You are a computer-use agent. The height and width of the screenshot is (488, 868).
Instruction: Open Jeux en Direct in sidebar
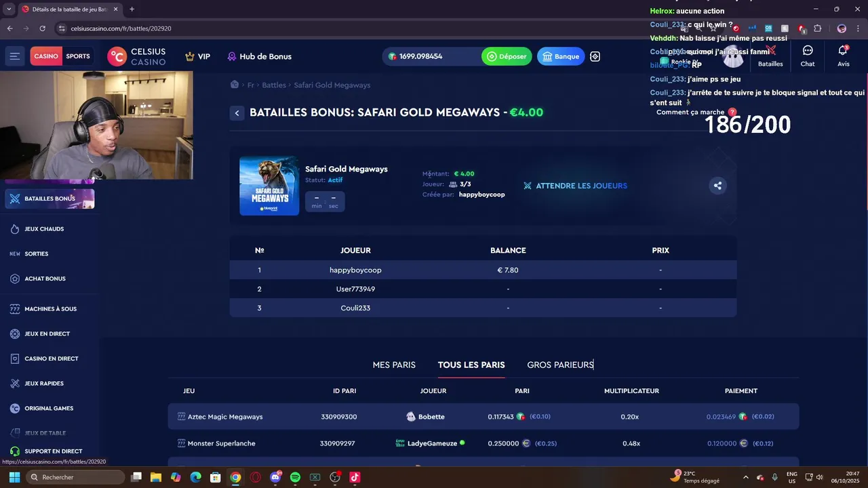point(47,334)
